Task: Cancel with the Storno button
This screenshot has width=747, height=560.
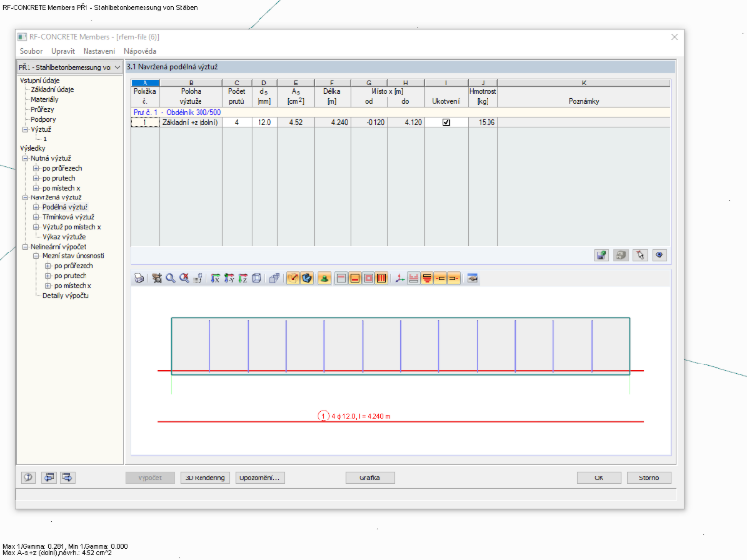Action: 649,477
